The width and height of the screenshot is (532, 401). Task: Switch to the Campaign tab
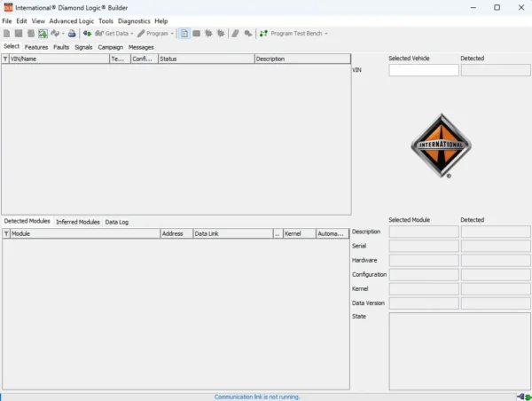point(111,47)
